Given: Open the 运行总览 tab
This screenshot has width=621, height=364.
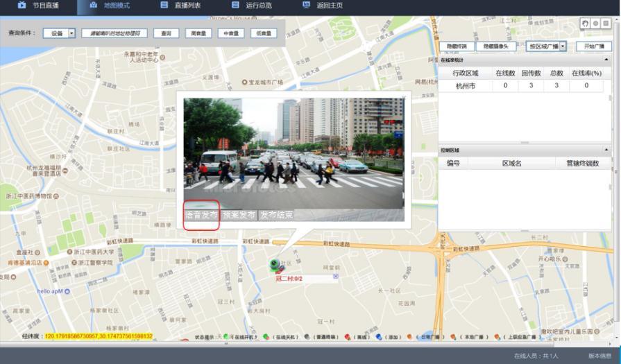Looking at the screenshot, I should [x=251, y=6].
